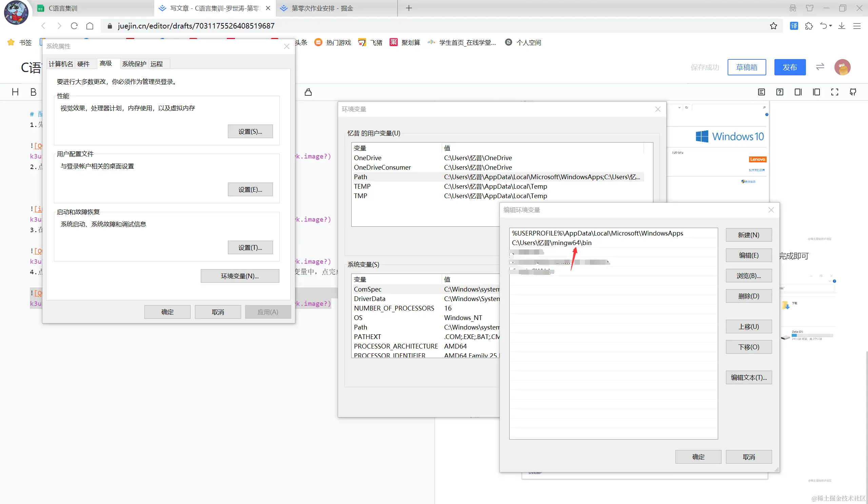Screen dimensions: 868x504
Task: Bookmark this page with star icon
Action: [774, 26]
